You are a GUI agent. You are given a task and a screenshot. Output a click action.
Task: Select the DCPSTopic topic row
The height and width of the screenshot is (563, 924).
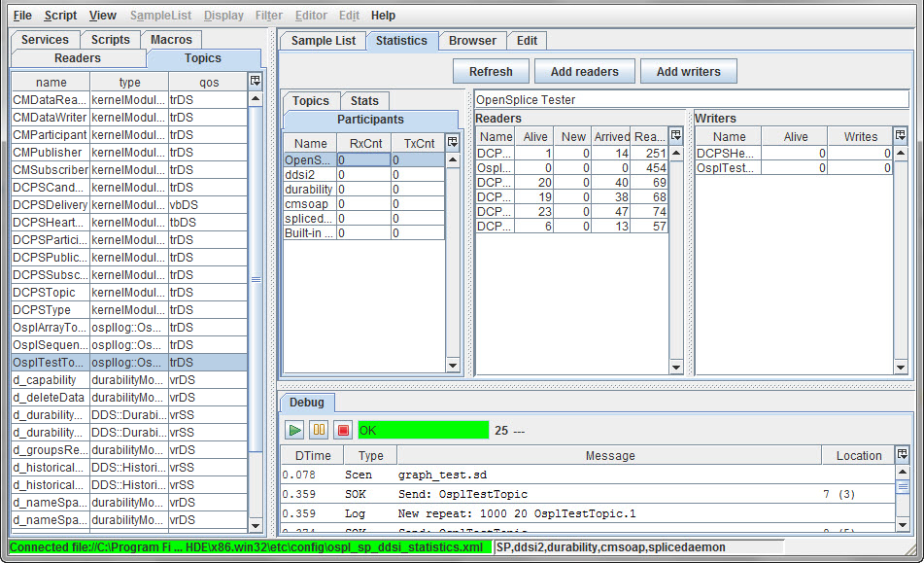click(129, 293)
